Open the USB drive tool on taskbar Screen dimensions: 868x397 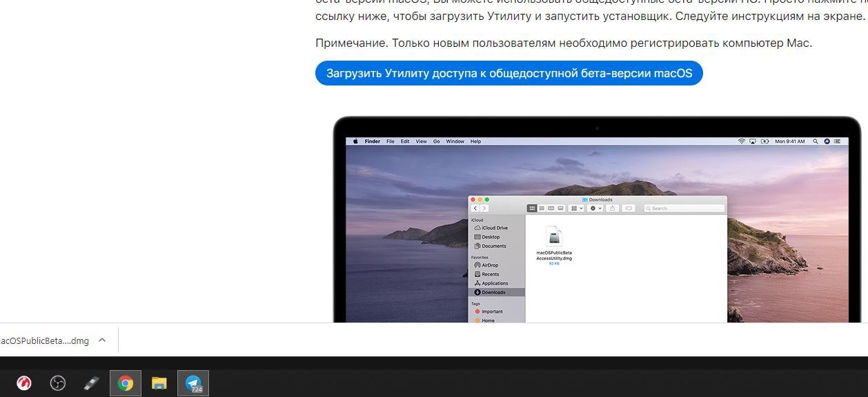[92, 383]
